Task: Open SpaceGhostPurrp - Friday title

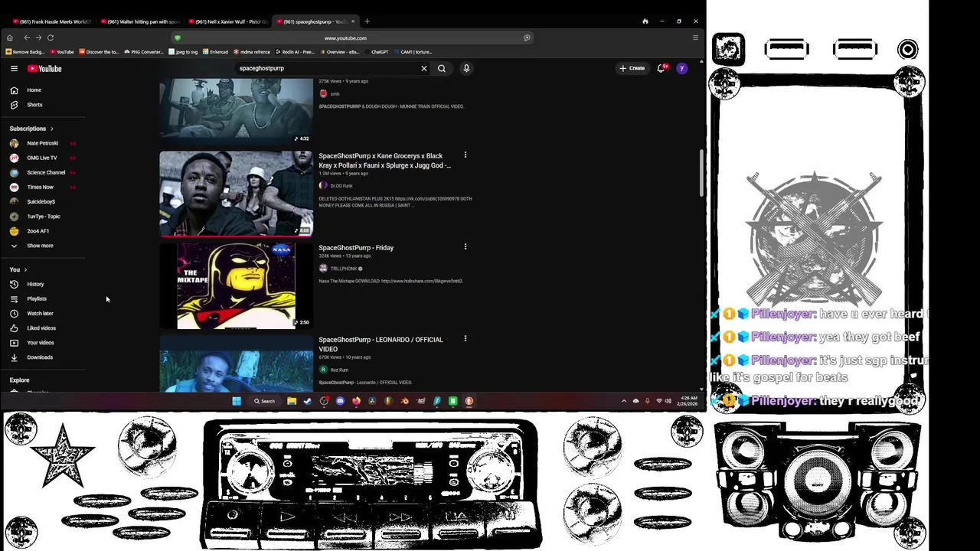Action: [x=356, y=248]
